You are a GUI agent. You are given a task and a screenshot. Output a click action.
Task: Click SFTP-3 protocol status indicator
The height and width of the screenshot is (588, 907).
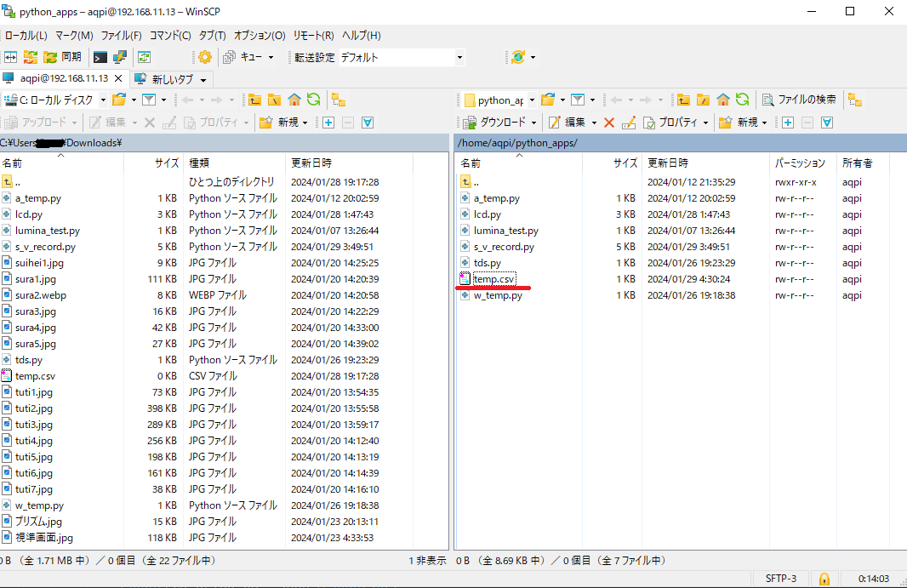coord(781,578)
